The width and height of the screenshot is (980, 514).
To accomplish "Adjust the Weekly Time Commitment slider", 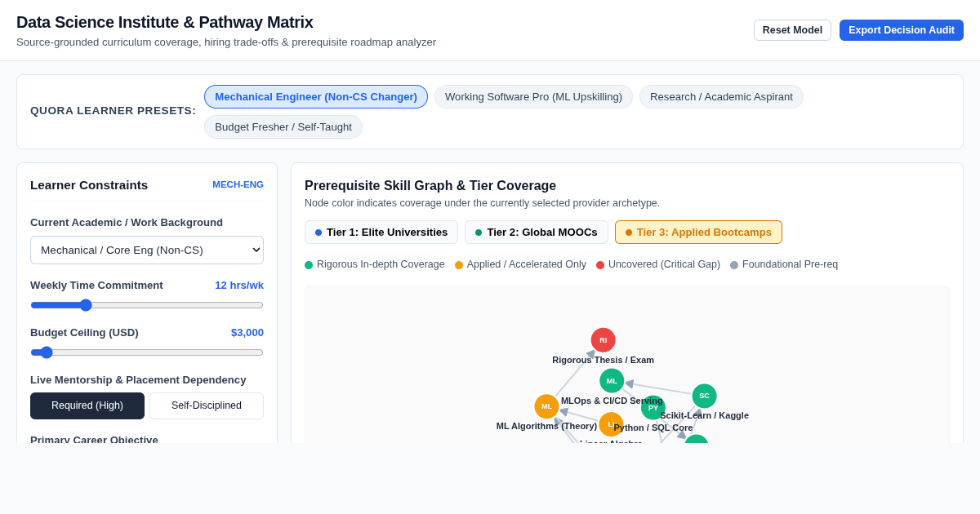I will tap(147, 305).
